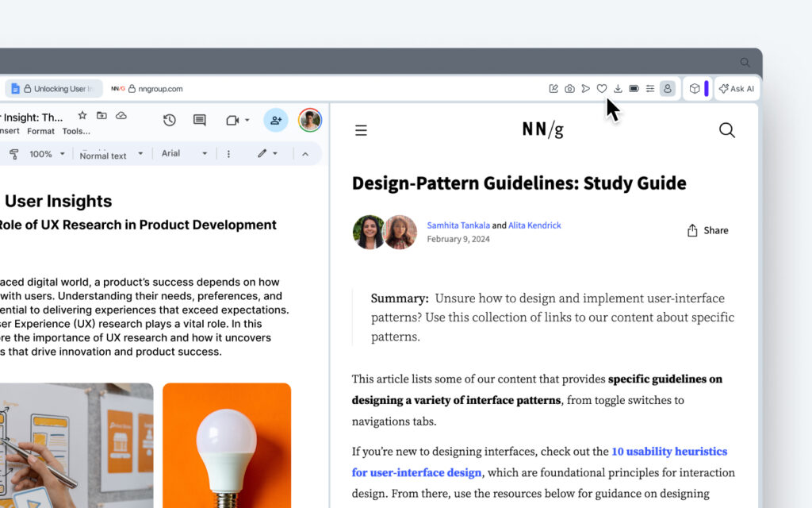Open NN/g hamburger menu
The height and width of the screenshot is (508, 812).
361,130
